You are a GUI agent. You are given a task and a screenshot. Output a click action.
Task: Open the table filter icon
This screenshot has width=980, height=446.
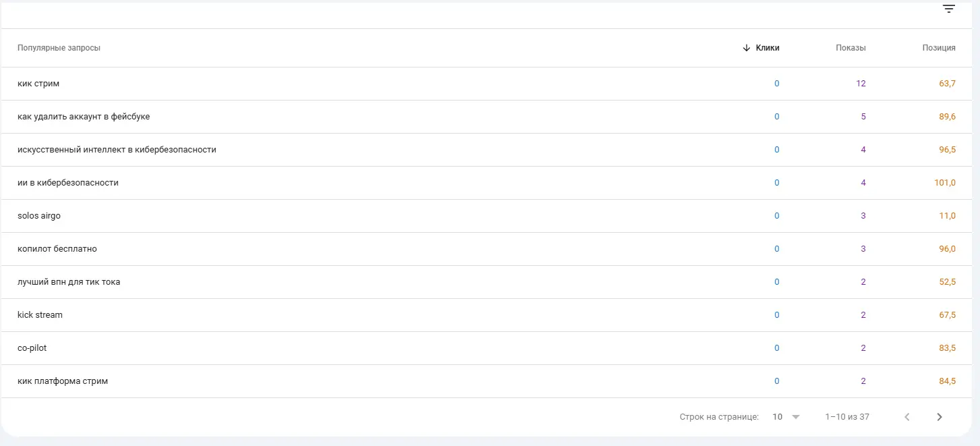(x=949, y=9)
